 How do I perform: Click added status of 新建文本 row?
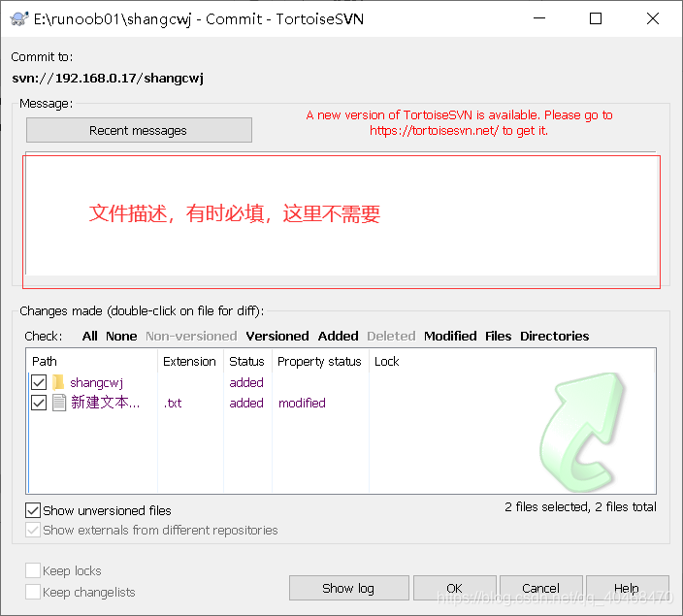coord(246,403)
